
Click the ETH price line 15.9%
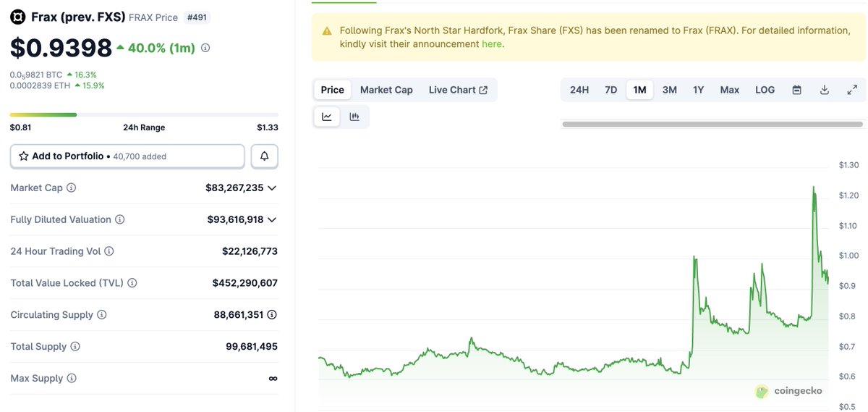[57, 85]
